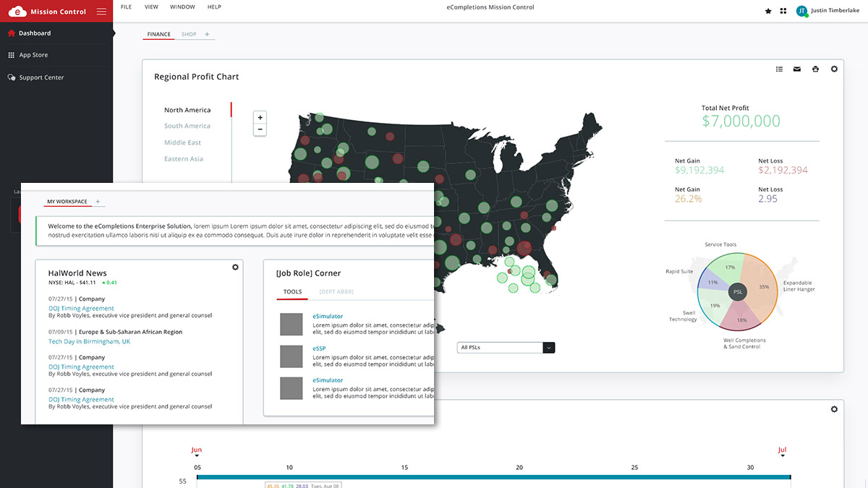The width and height of the screenshot is (868, 488).
Task: Click the timeline date label 15
Action: [404, 467]
